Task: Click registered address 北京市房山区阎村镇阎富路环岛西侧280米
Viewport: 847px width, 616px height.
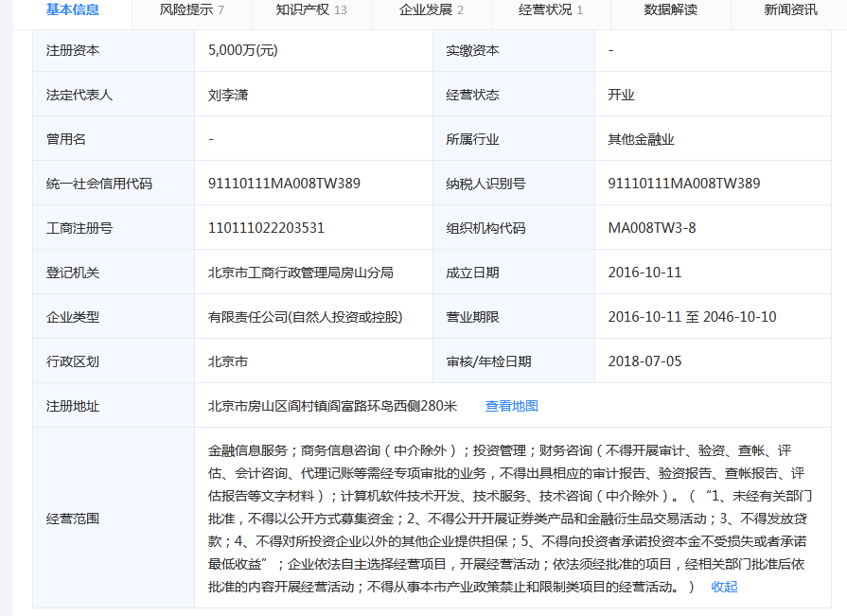Action: point(333,406)
